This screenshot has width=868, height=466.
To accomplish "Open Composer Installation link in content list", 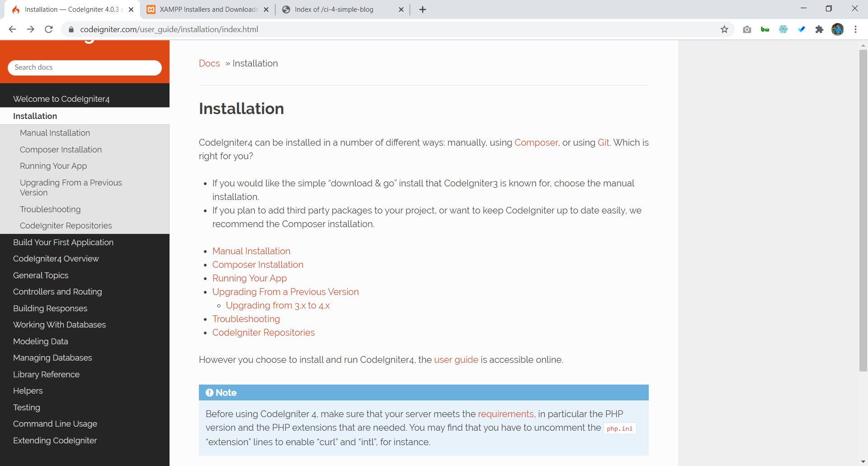I will point(258,265).
